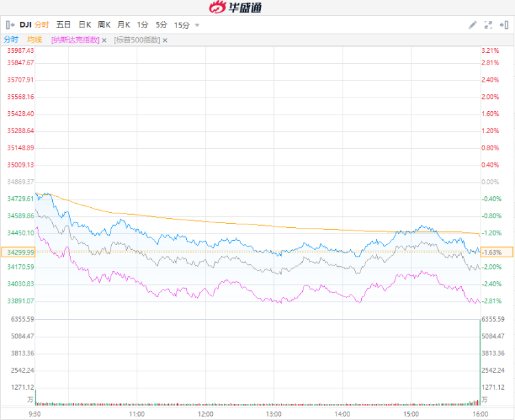
Task: Toggle the 纳斯达克指数 legend label
Action: pos(75,40)
